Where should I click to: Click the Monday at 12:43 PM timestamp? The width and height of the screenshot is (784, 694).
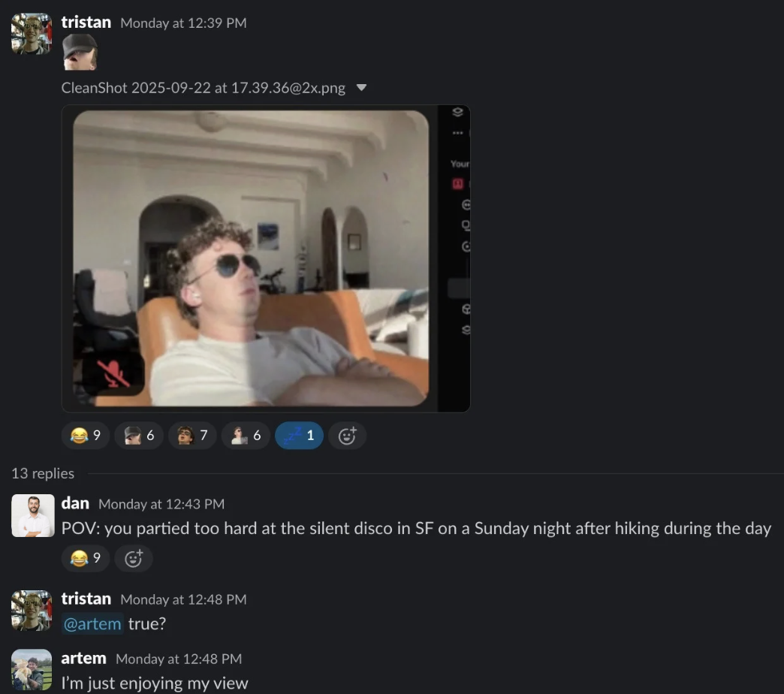(x=161, y=504)
